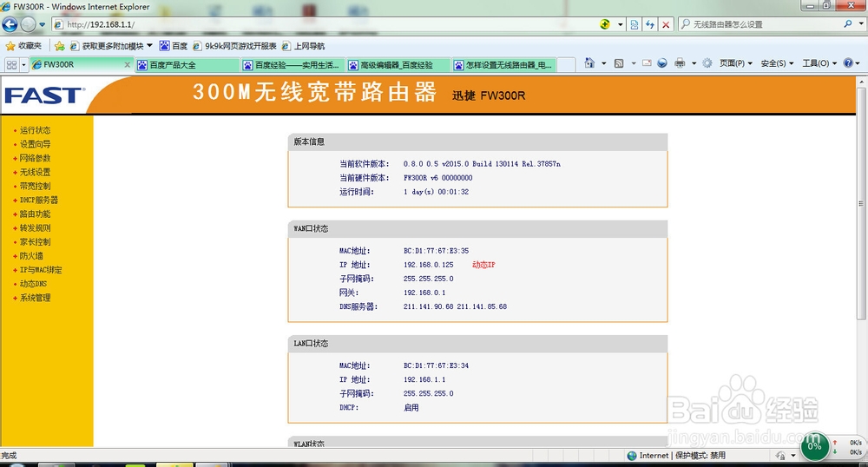Image resolution: width=868 pixels, height=467 pixels.
Task: Click the browser Forward arrow
Action: click(28, 24)
